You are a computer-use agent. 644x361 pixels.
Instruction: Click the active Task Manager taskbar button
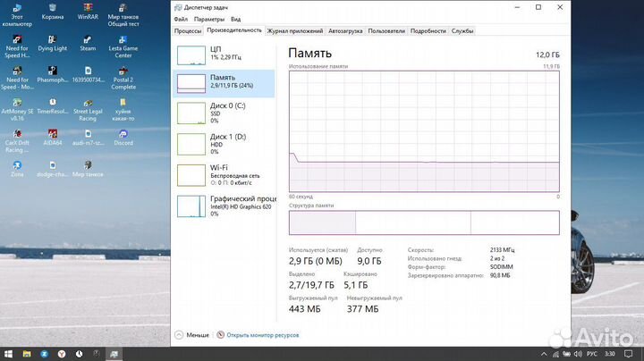pyautogui.click(x=114, y=354)
